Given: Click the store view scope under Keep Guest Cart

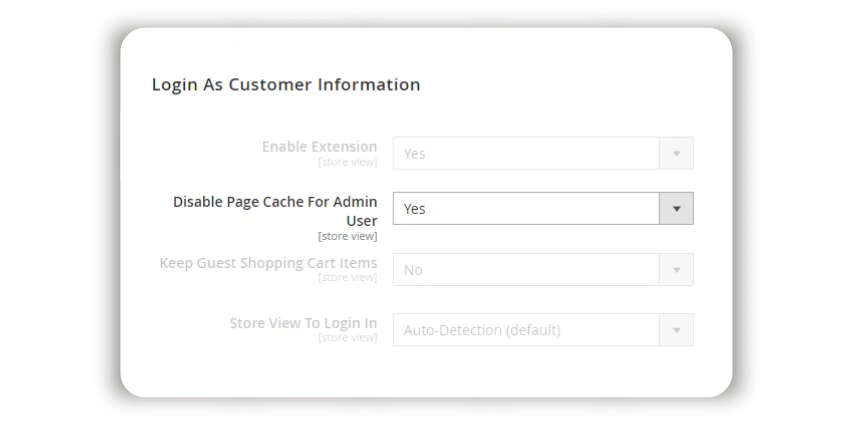Looking at the screenshot, I should tap(347, 277).
